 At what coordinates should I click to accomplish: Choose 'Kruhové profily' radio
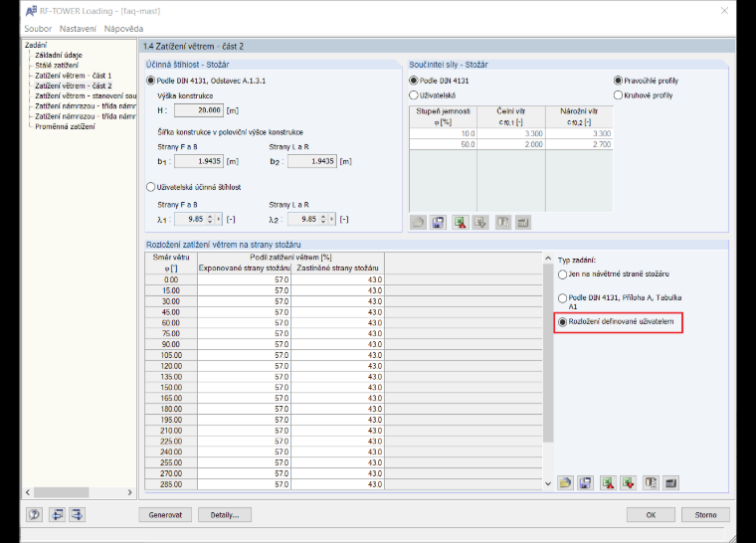point(618,95)
